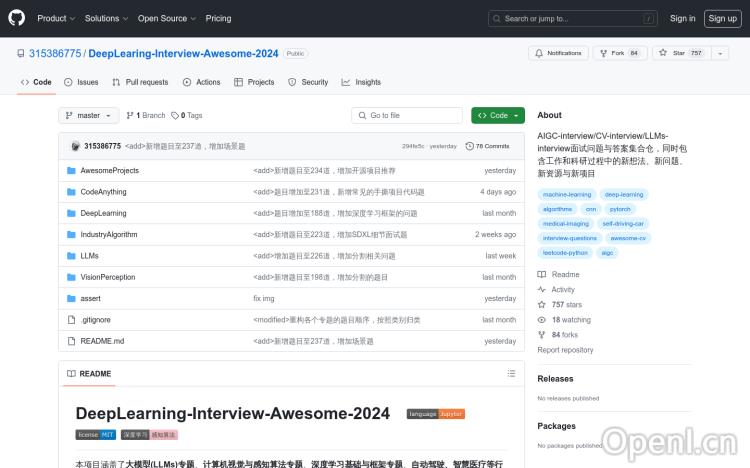The image size is (750, 468).
Task: Open Notifications subscription button
Action: tap(558, 53)
